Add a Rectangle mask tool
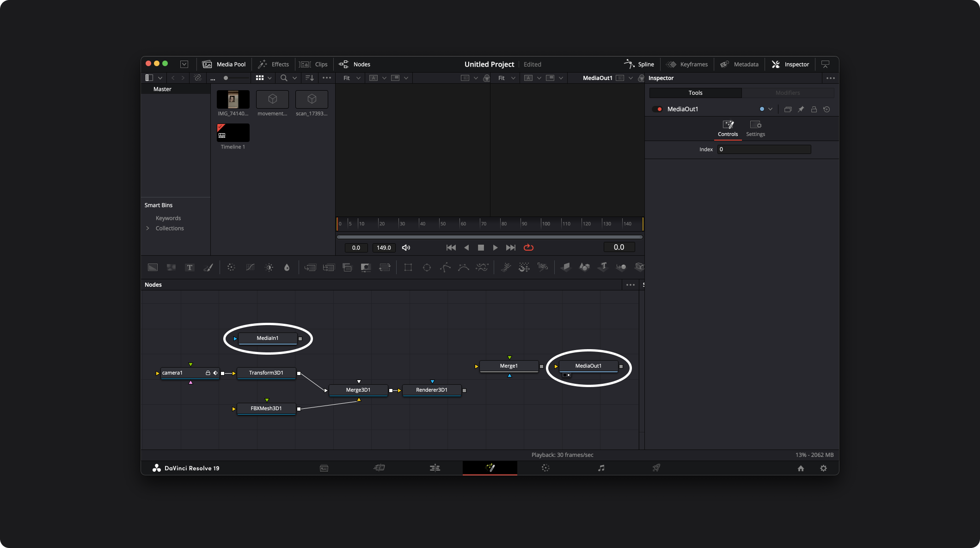The height and width of the screenshot is (548, 980). click(408, 267)
